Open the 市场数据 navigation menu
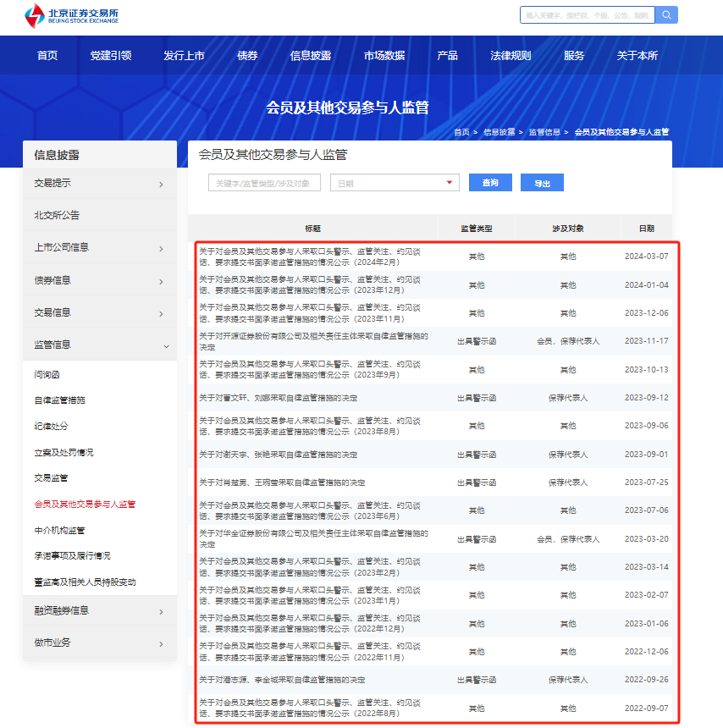This screenshot has width=723, height=728. pos(384,55)
